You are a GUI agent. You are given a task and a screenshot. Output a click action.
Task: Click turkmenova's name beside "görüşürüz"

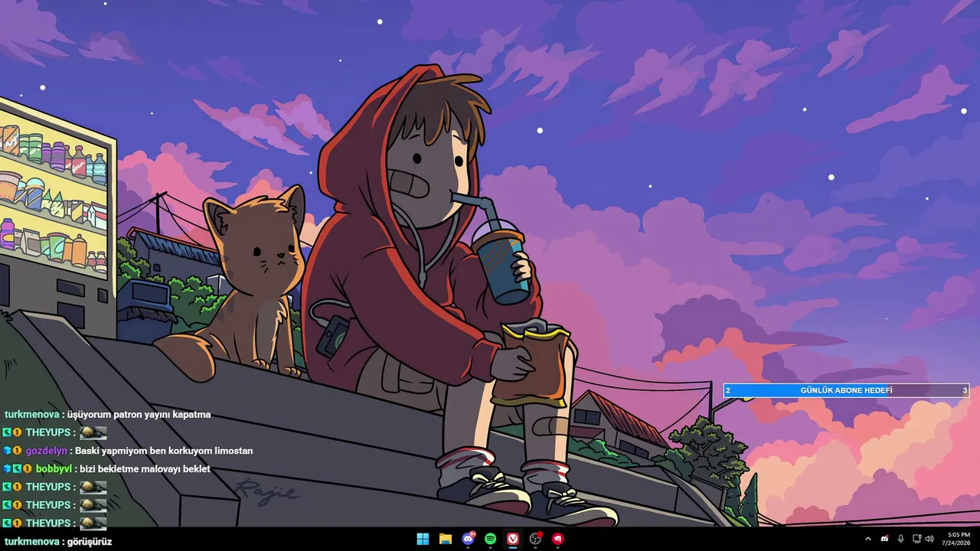click(32, 542)
